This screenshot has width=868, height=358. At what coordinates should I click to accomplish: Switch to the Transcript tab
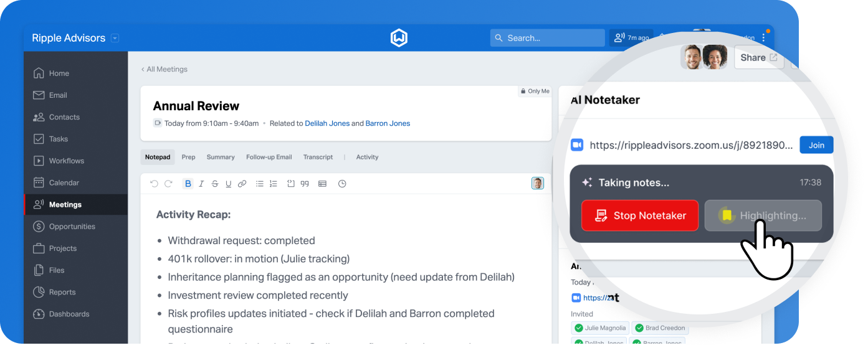pyautogui.click(x=318, y=157)
